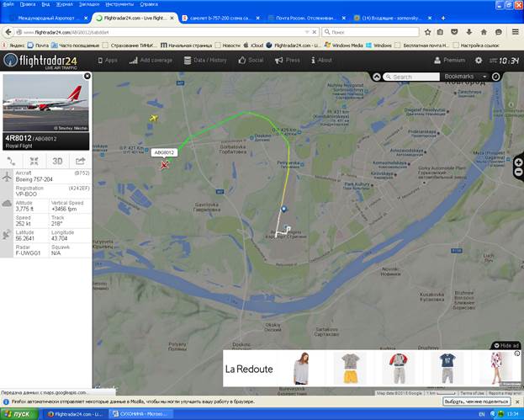Click the Firefox back arrow button
Image resolution: width=524 pixels, height=420 pixels.
(x=8, y=32)
